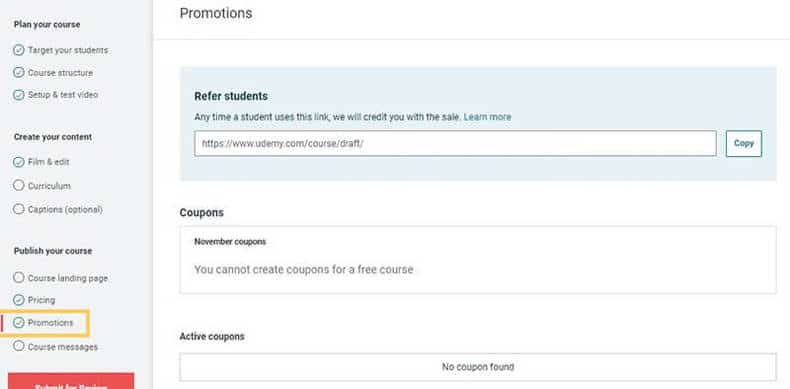Click the checkmark icon beside Promotions
This screenshot has width=790, height=389.
pyautogui.click(x=19, y=322)
